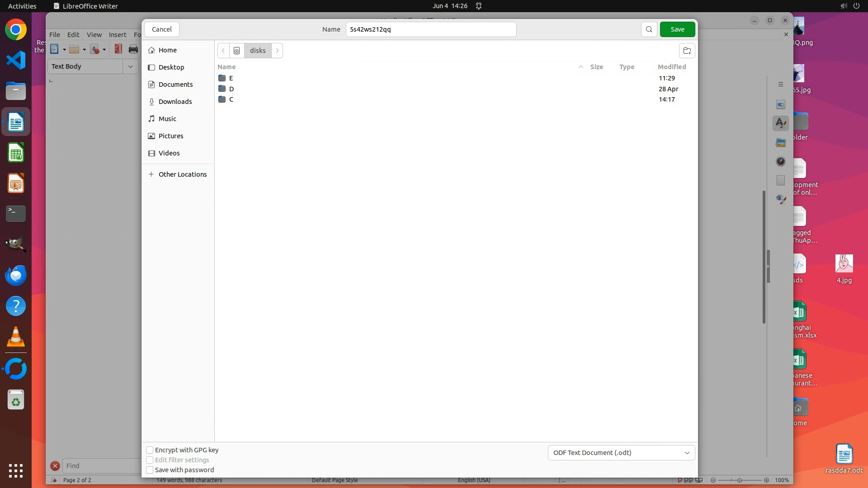The width and height of the screenshot is (868, 488).
Task: Open the ODF Text Document file type dropdown
Action: click(x=621, y=453)
